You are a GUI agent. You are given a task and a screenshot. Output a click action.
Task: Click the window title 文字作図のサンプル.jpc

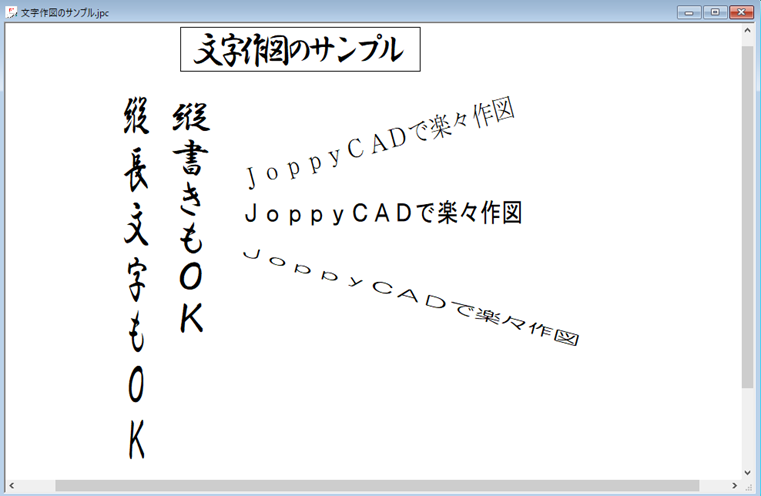(x=65, y=13)
